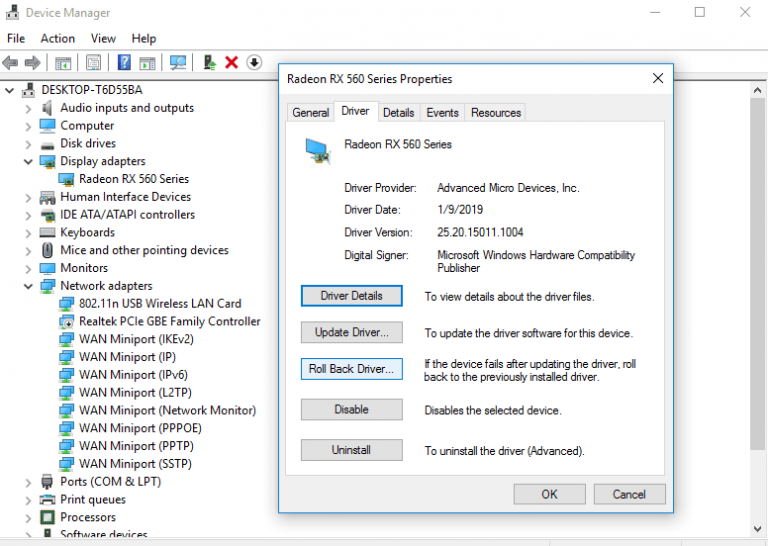Image resolution: width=768 pixels, height=546 pixels.
Task: Click the scrollbar up arrow in Device Manager
Action: tap(757, 90)
